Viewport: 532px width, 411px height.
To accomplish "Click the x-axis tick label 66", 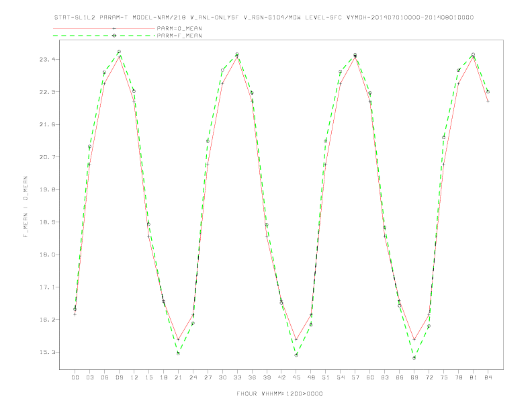I will (x=400, y=377).
